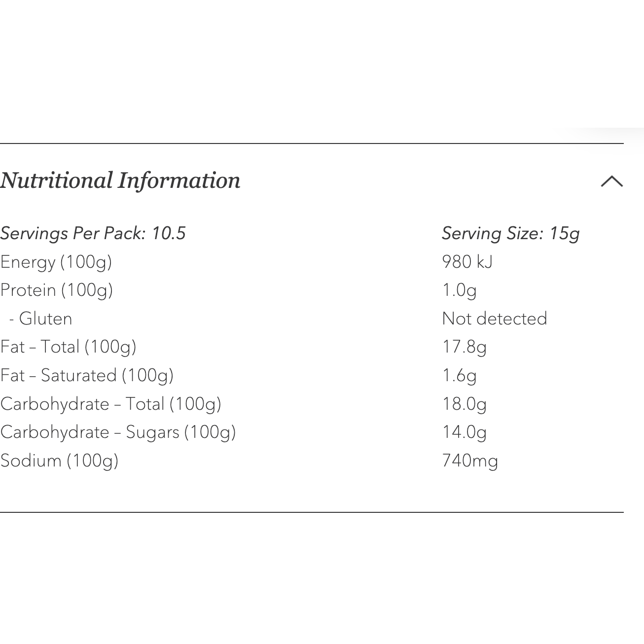Click the 740mg sodium value
This screenshot has height=644, width=644.
pos(470,461)
